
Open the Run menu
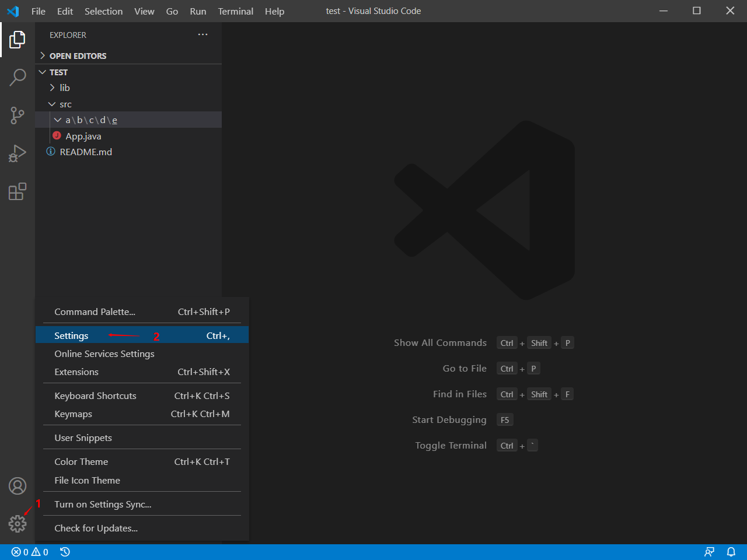[x=198, y=11]
